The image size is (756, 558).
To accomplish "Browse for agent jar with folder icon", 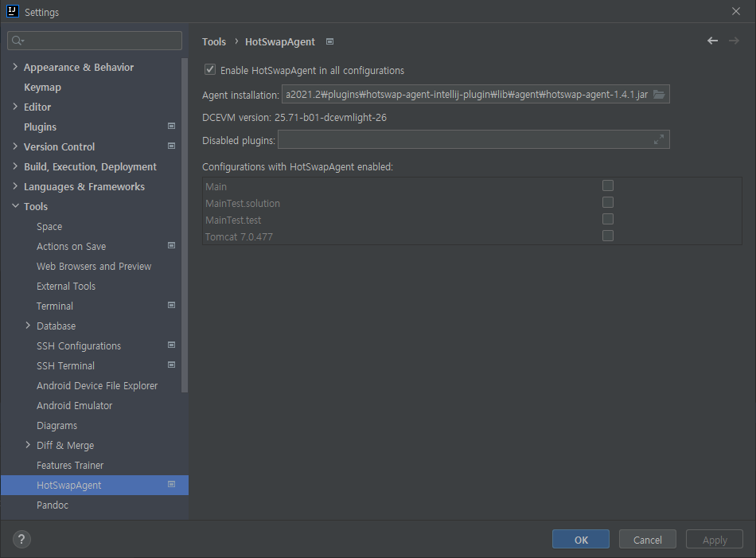I will click(x=659, y=95).
